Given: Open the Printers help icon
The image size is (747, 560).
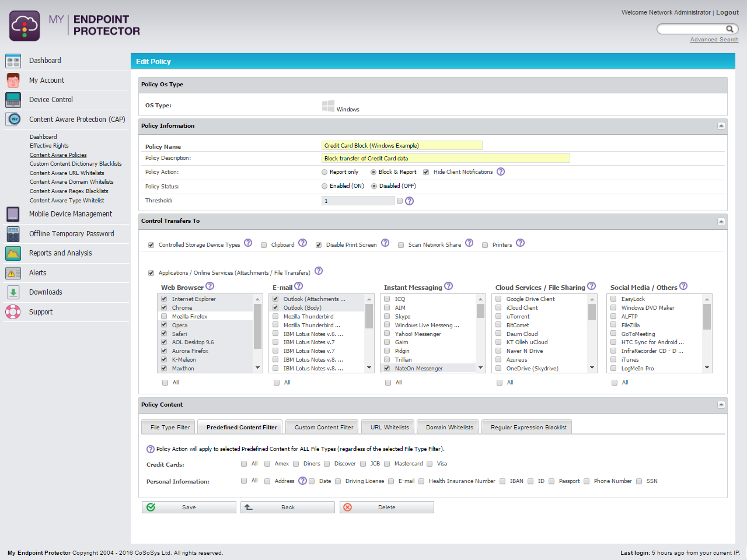Looking at the screenshot, I should [x=521, y=243].
